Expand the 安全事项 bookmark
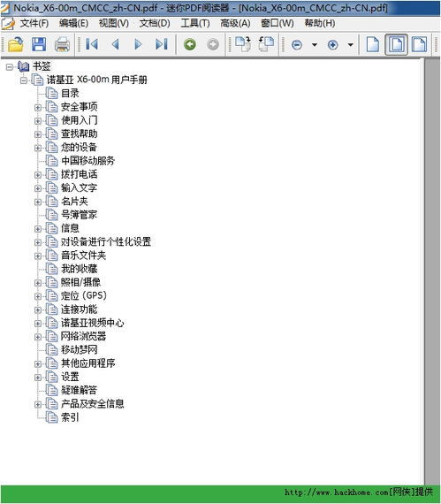This screenshot has width=441, height=504. 38,107
